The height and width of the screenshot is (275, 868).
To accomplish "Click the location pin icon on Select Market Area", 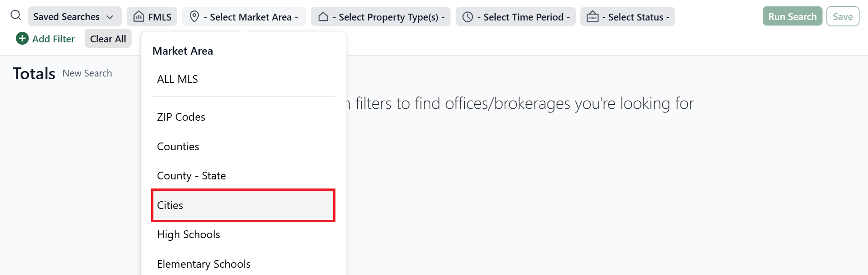I will pos(194,16).
